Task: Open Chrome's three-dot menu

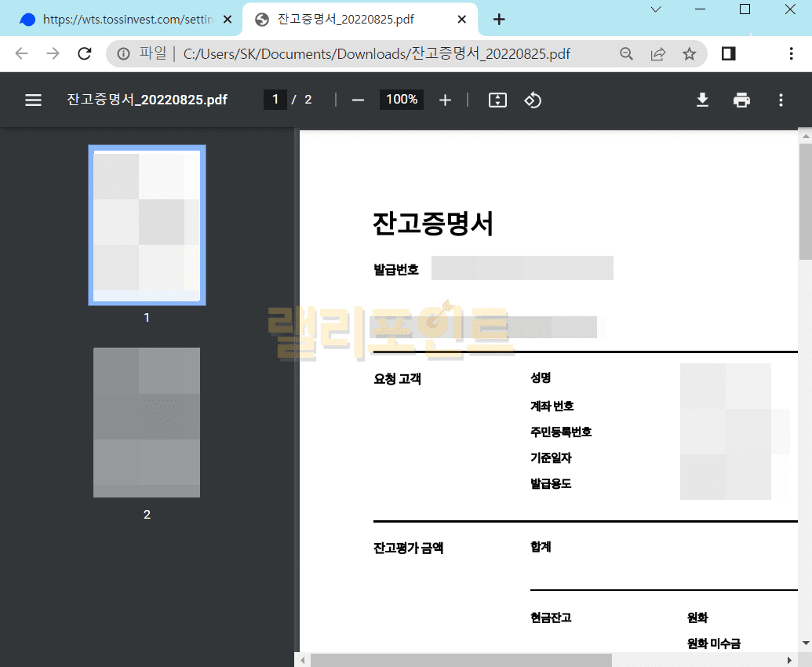Action: 791,54
